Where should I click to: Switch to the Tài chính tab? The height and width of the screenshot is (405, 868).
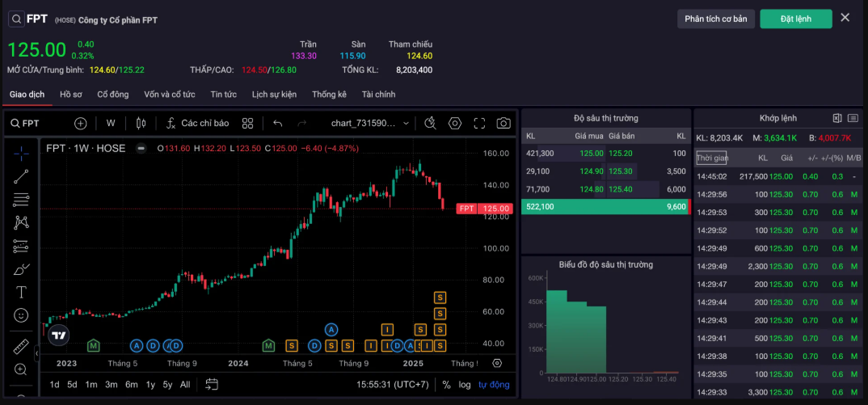[x=378, y=95]
